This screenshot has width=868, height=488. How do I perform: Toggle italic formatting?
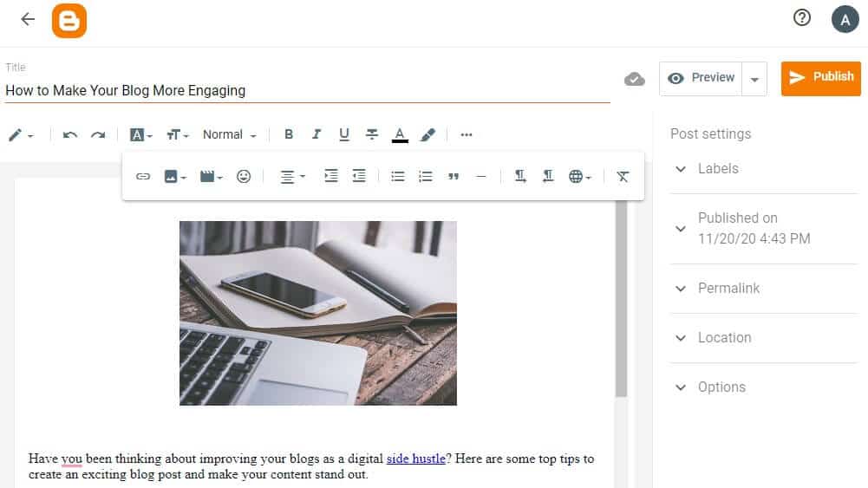(317, 134)
